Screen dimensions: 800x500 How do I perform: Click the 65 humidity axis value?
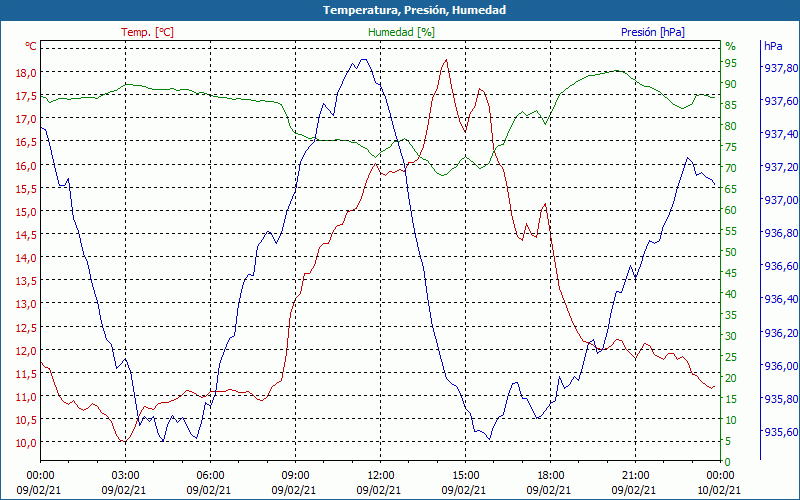[x=731, y=189]
